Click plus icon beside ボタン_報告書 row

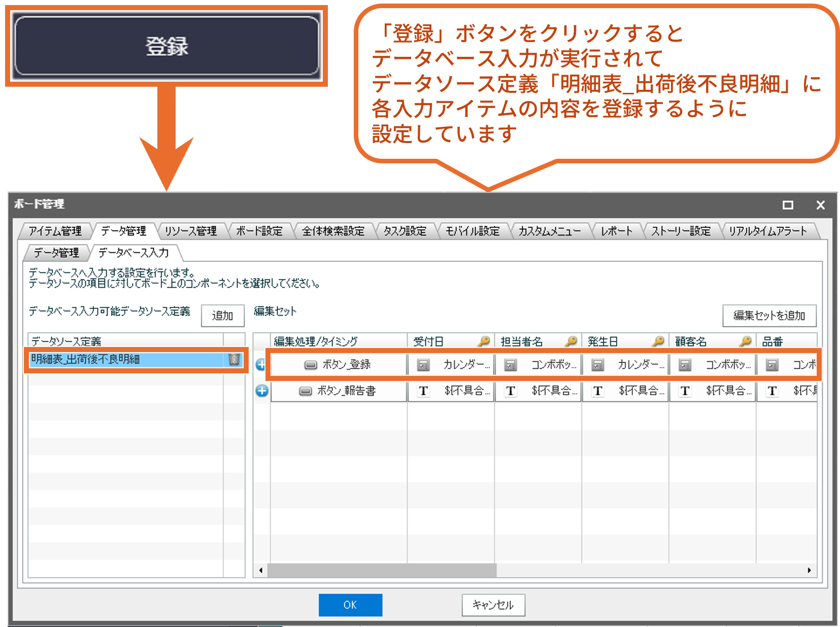262,391
